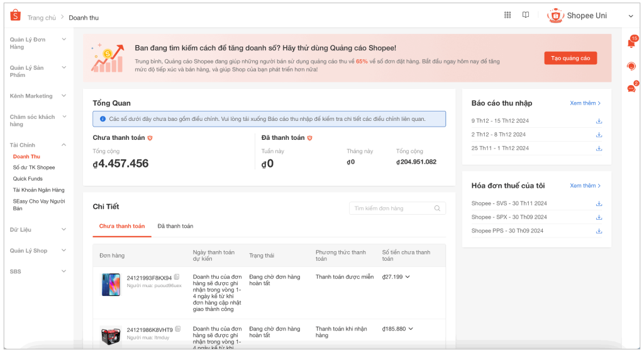Download the Shopee - SVS 30 Th11 2024 invoice
Viewport: 644px width, 352px height.
pos(599,203)
